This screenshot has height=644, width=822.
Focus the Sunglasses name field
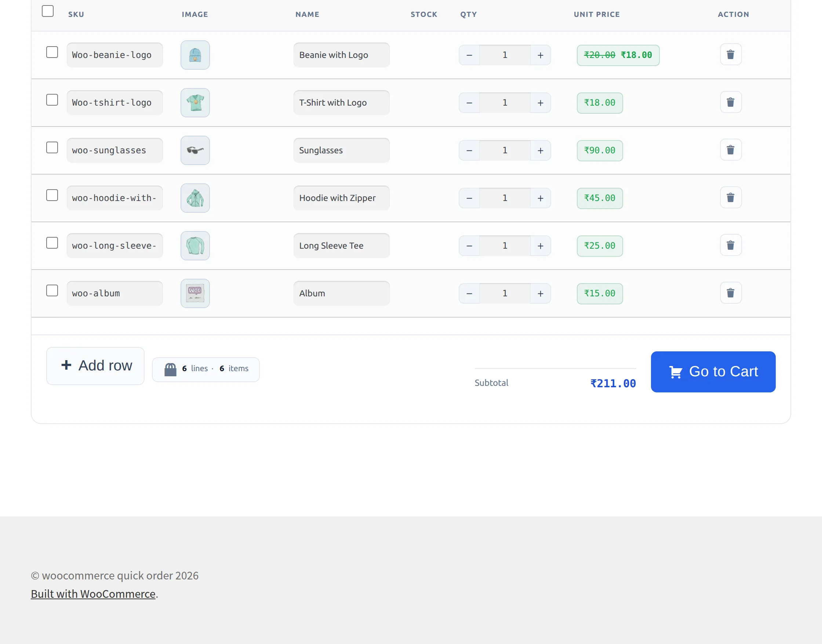[341, 150]
